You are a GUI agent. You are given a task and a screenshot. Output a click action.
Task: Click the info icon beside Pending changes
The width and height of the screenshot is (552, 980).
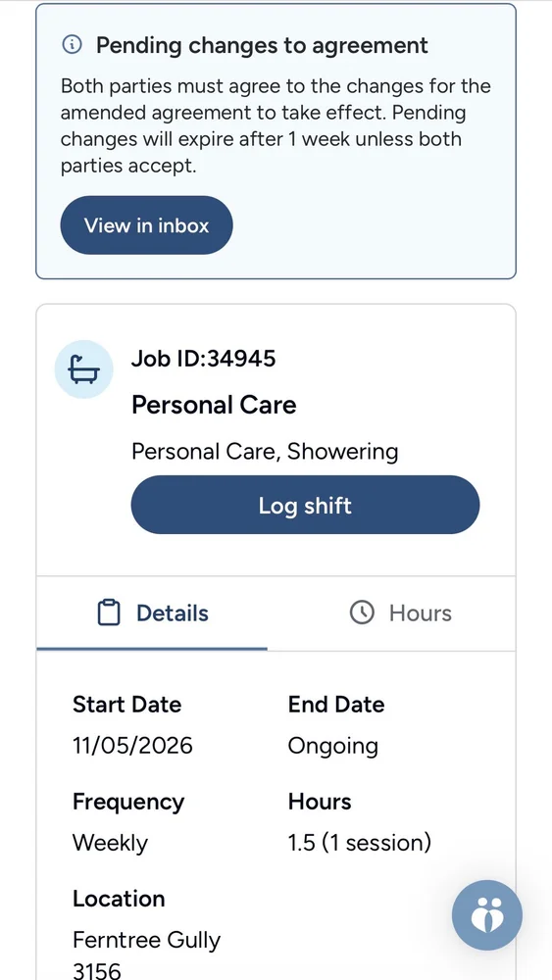(73, 45)
